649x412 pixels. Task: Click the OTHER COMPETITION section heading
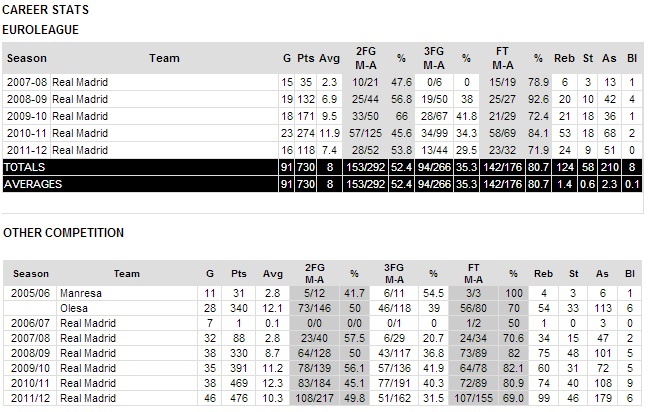pos(63,233)
